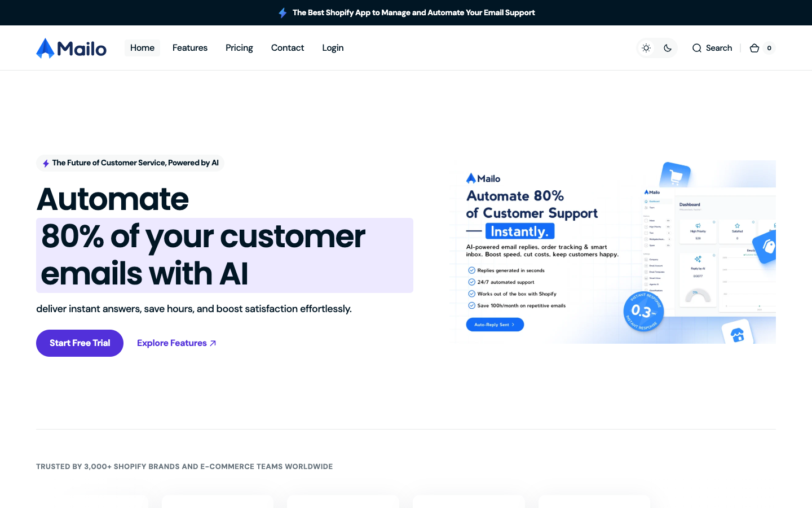Screen dimensions: 812x508
Task: Click the arrow icon beside Explore Features
Action: pyautogui.click(x=213, y=343)
